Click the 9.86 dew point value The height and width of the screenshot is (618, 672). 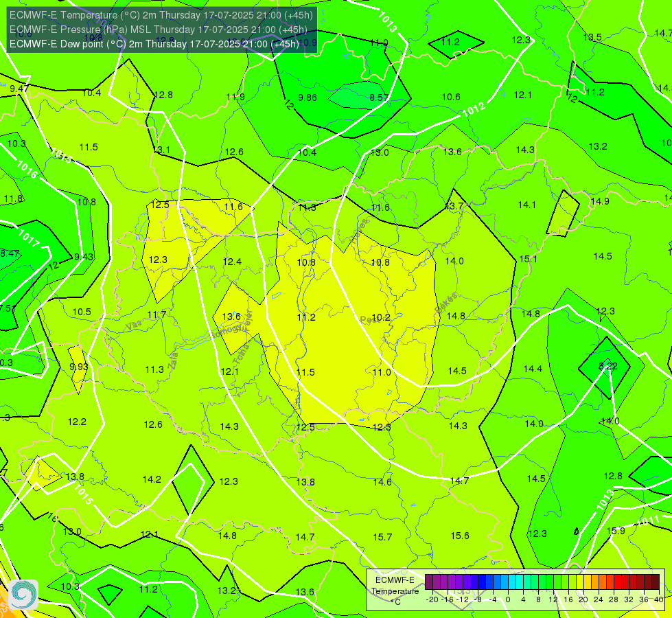308,98
